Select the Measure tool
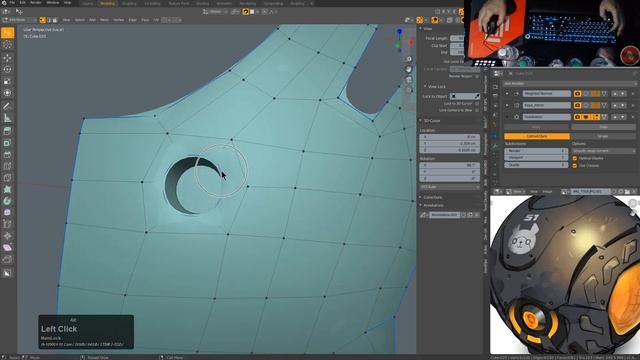640x360 pixels. click(x=7, y=118)
